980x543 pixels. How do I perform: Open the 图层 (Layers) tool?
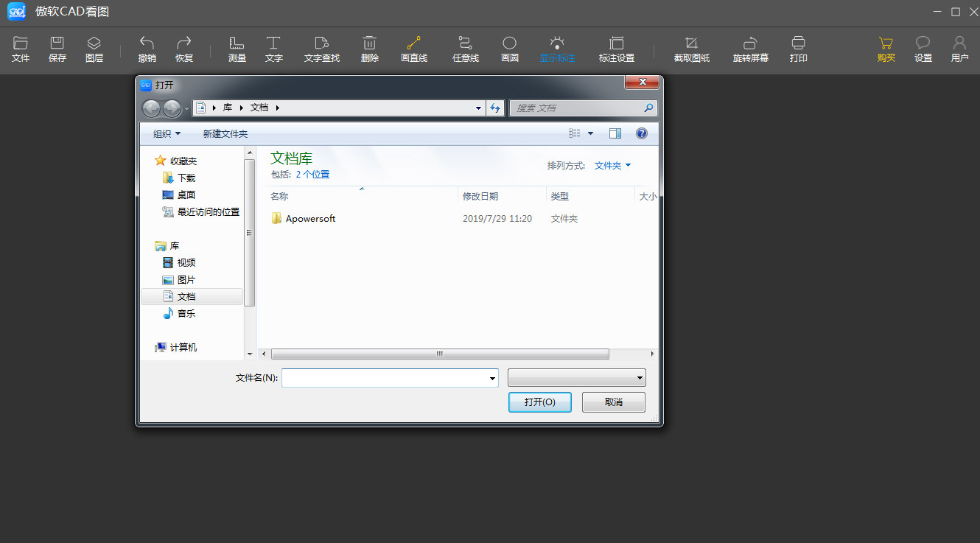[94, 49]
